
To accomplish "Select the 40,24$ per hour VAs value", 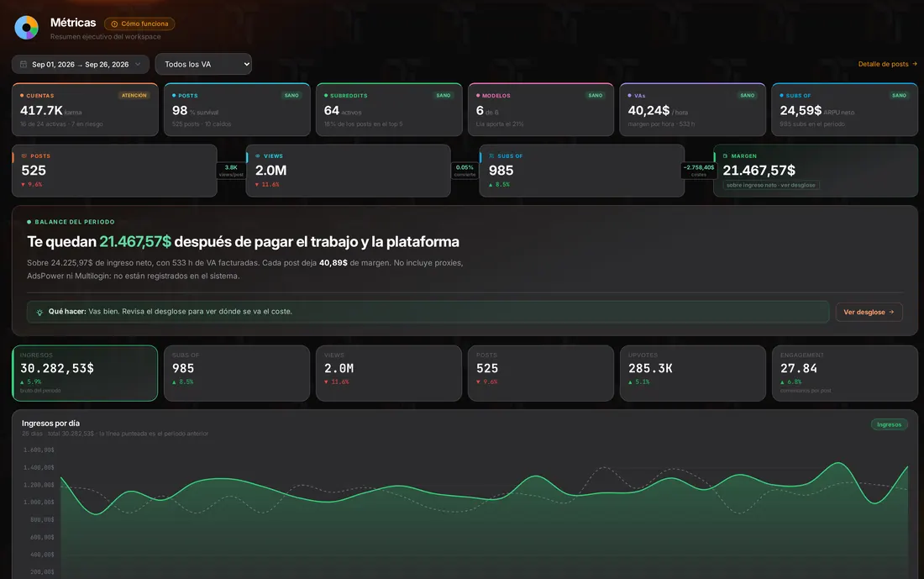I will [658, 111].
